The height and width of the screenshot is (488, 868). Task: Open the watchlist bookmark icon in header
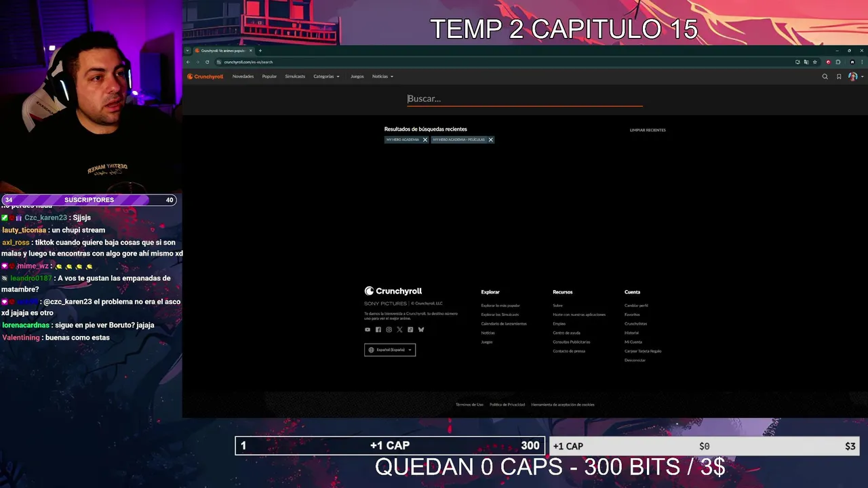pyautogui.click(x=839, y=77)
